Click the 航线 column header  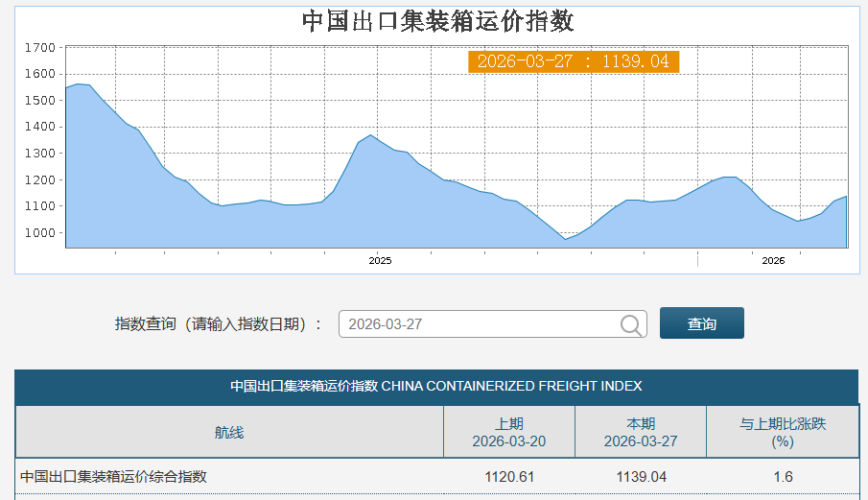coord(229,432)
